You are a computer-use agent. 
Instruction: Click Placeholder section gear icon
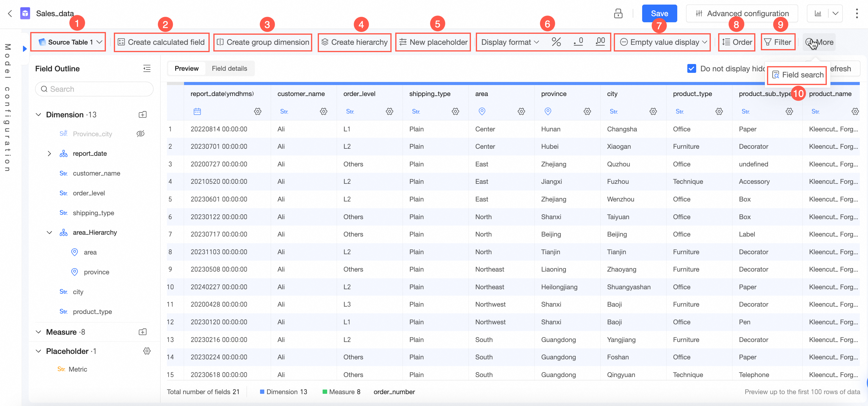click(x=146, y=351)
